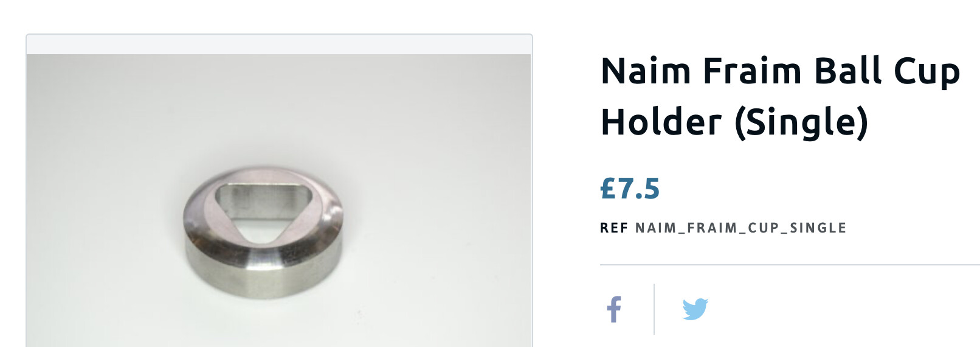Click the grey strip above the product photo
This screenshot has height=347, width=980.
[x=279, y=45]
